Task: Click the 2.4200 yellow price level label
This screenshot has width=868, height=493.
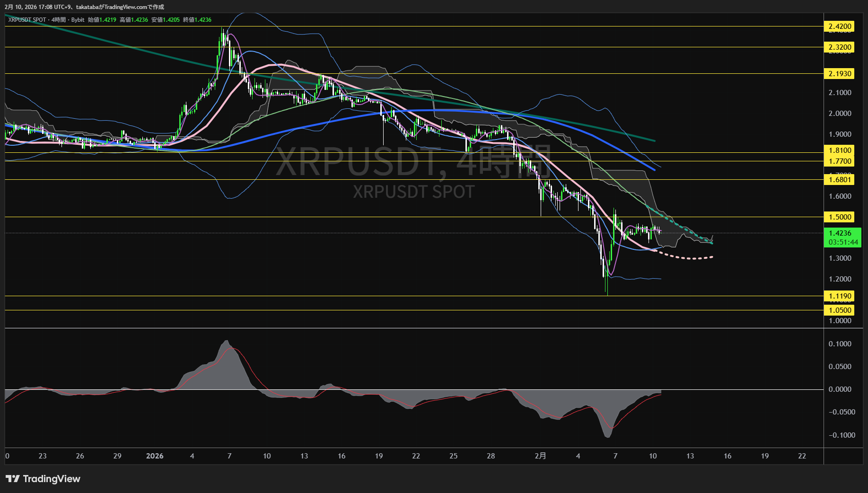Action: click(x=840, y=26)
